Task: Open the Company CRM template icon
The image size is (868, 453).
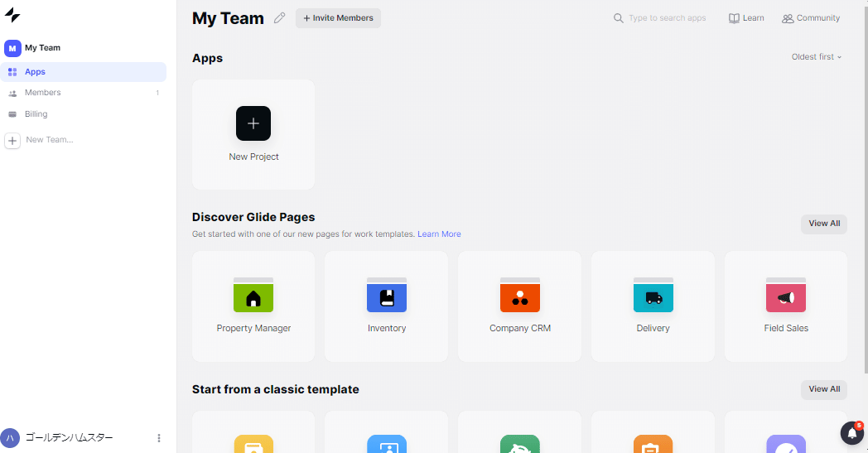Action: coord(520,295)
